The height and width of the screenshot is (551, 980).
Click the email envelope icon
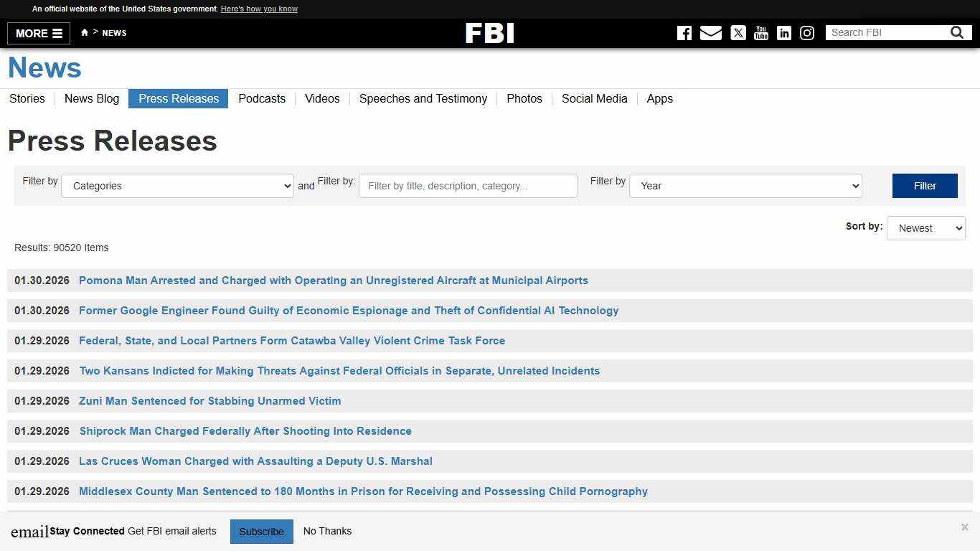[x=710, y=33]
